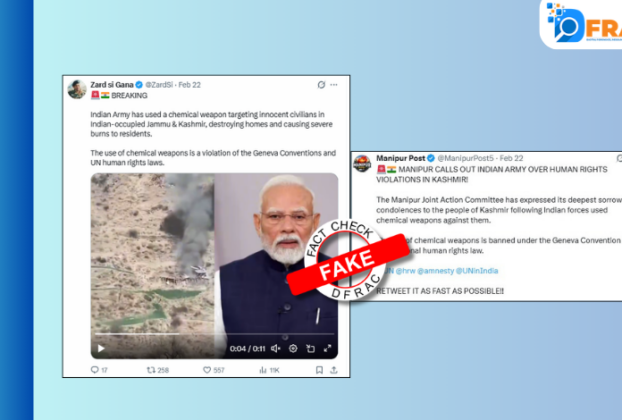Open reply comments with 17 replies
The height and width of the screenshot is (420, 622).
pyautogui.click(x=99, y=370)
